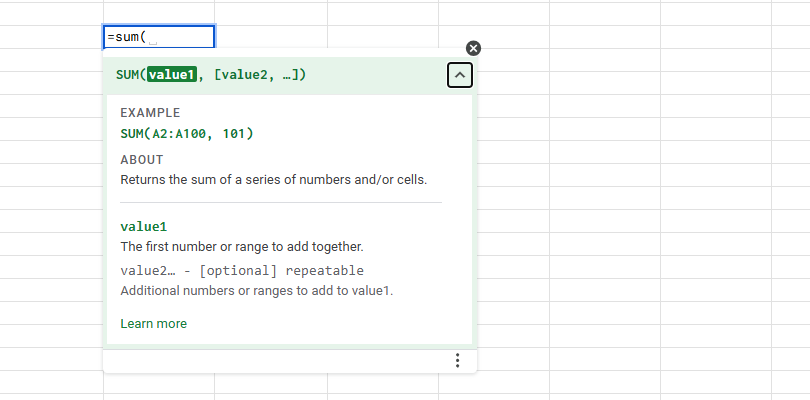The width and height of the screenshot is (810, 400).
Task: Click into the cell containing =sum(
Action: coord(159,37)
